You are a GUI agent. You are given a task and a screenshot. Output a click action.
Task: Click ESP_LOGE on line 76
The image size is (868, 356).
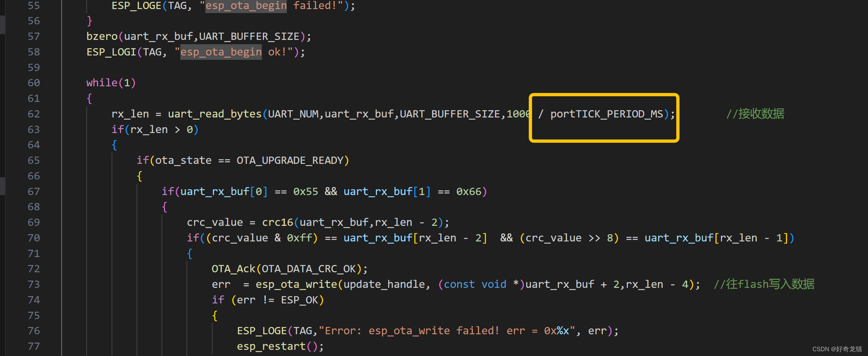point(262,331)
